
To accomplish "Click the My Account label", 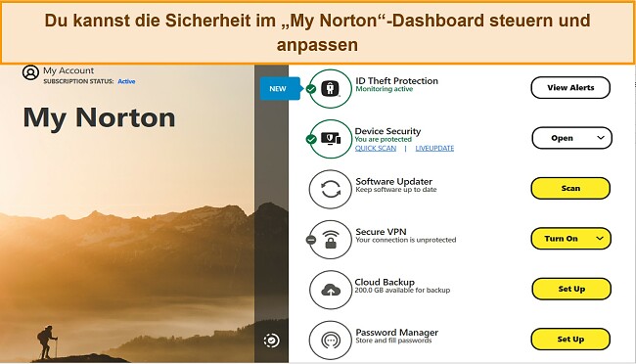I will (68, 70).
